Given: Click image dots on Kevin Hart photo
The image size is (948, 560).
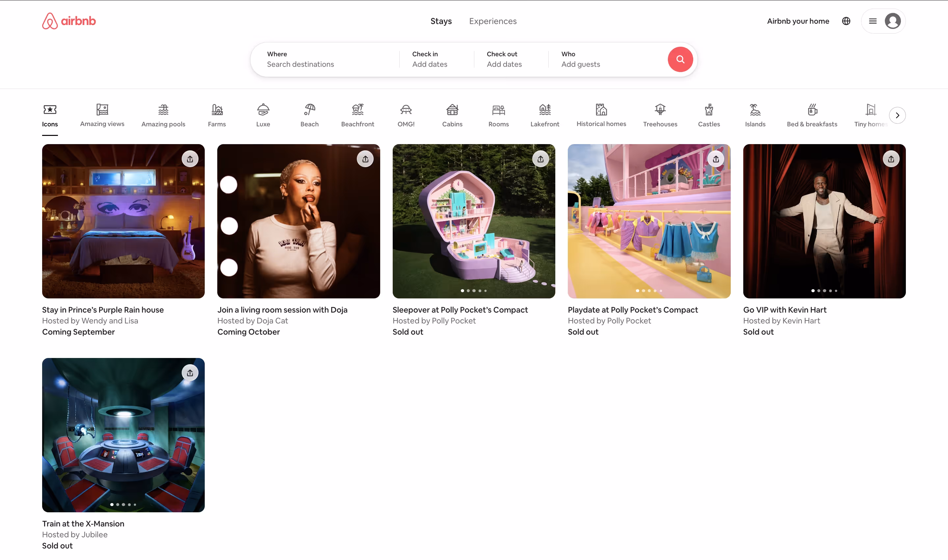Looking at the screenshot, I should (824, 291).
